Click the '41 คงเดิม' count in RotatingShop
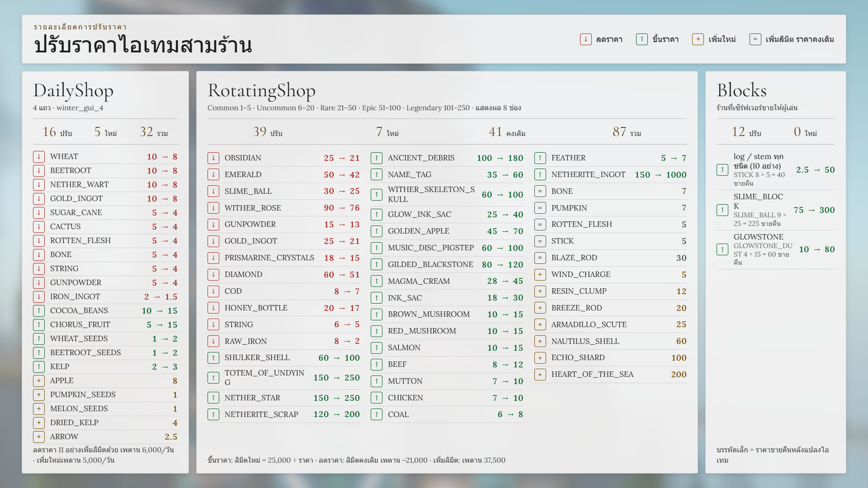The width and height of the screenshot is (868, 488). coord(507,132)
